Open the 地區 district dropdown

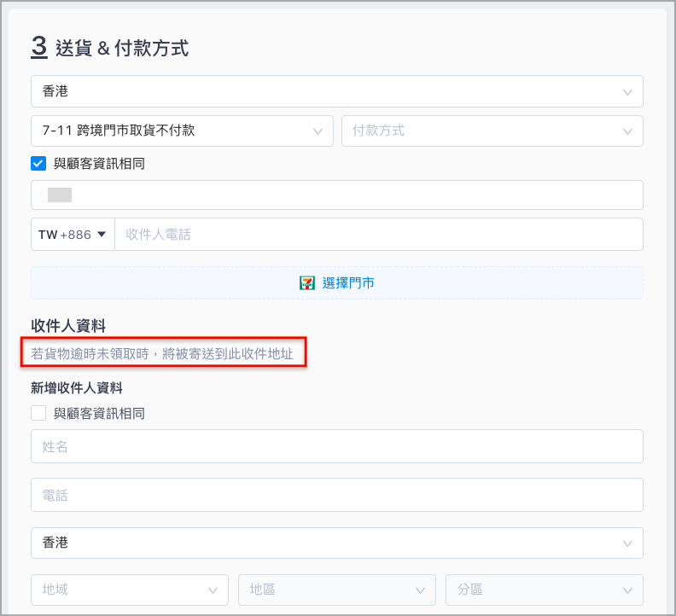[x=336, y=590]
